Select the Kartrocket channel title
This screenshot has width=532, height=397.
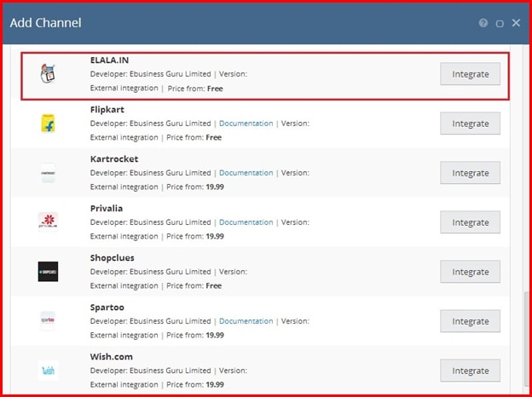click(114, 159)
